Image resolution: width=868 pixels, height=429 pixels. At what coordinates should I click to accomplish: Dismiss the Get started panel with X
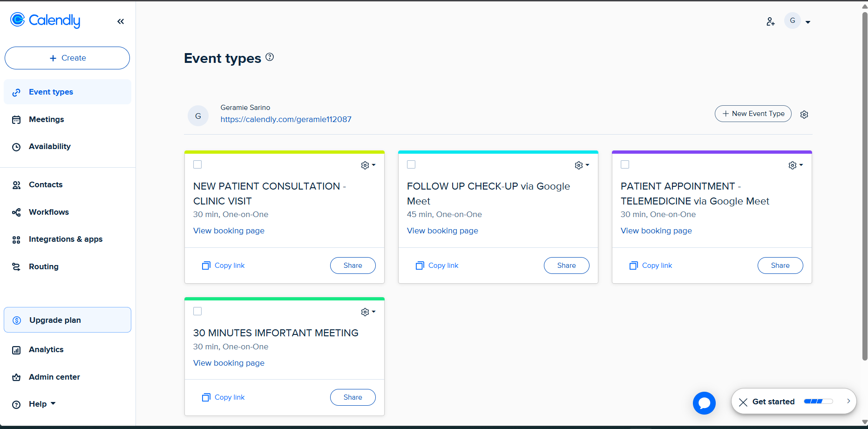[x=743, y=402]
